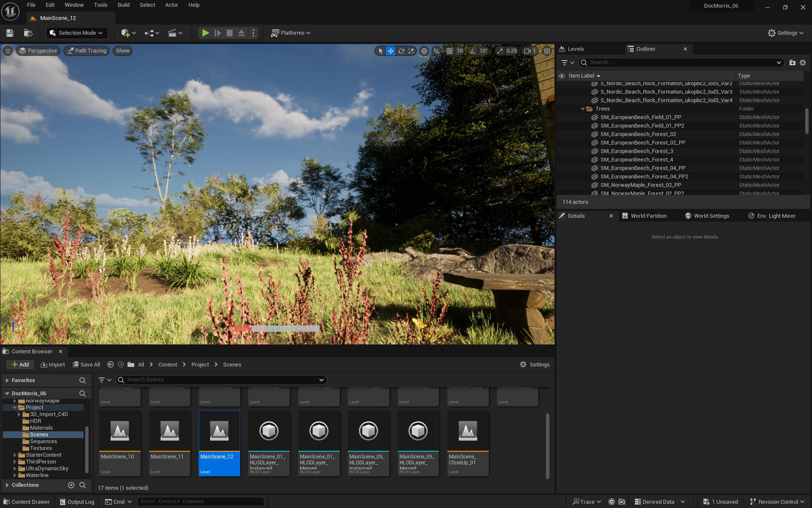Click the Save All button

click(x=86, y=365)
